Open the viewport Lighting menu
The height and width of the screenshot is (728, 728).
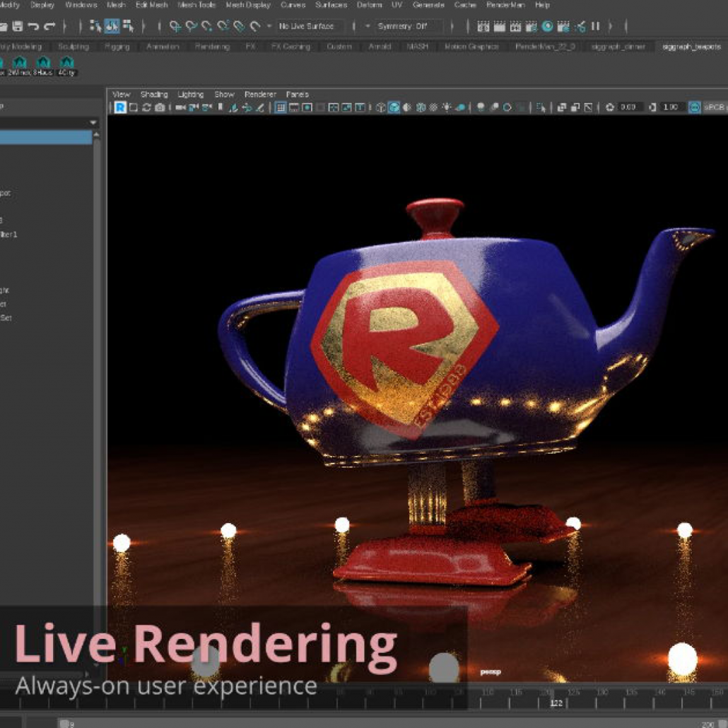[190, 94]
